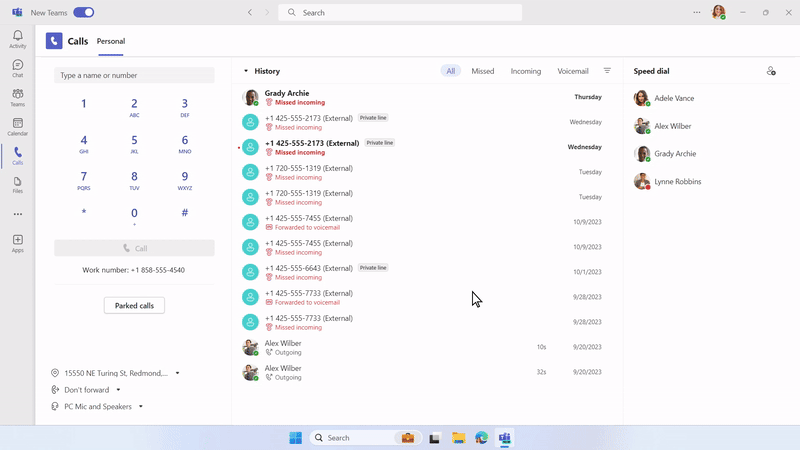800x450 pixels.
Task: Open File Explorer from taskbar
Action: (458, 438)
